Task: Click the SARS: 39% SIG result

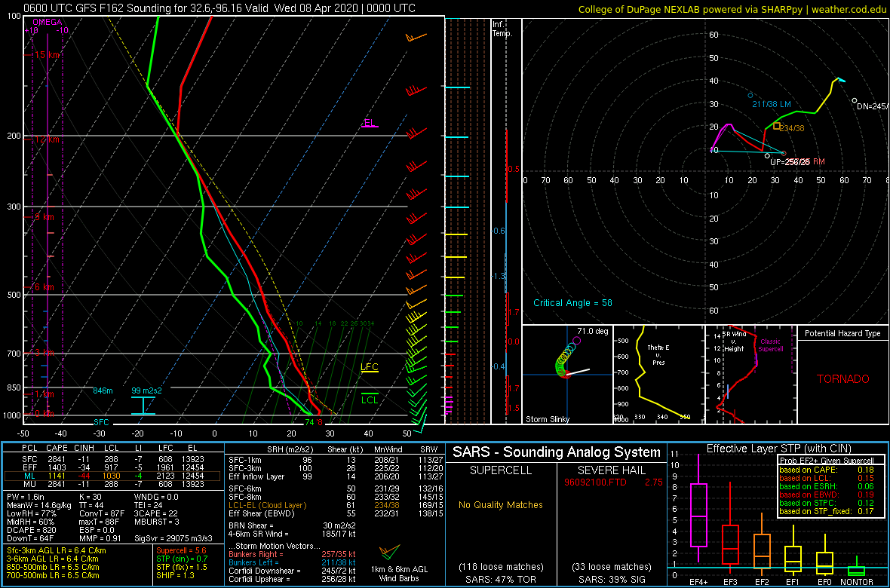Action: tap(611, 579)
